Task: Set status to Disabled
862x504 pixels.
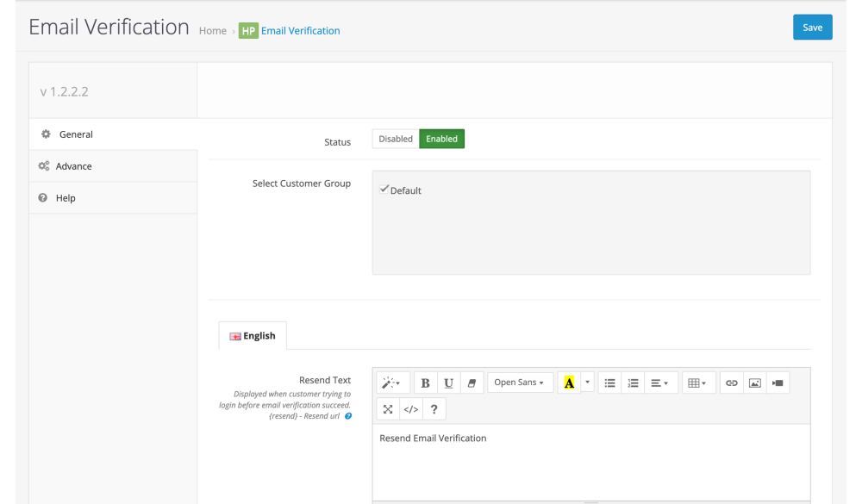Action: pyautogui.click(x=396, y=139)
